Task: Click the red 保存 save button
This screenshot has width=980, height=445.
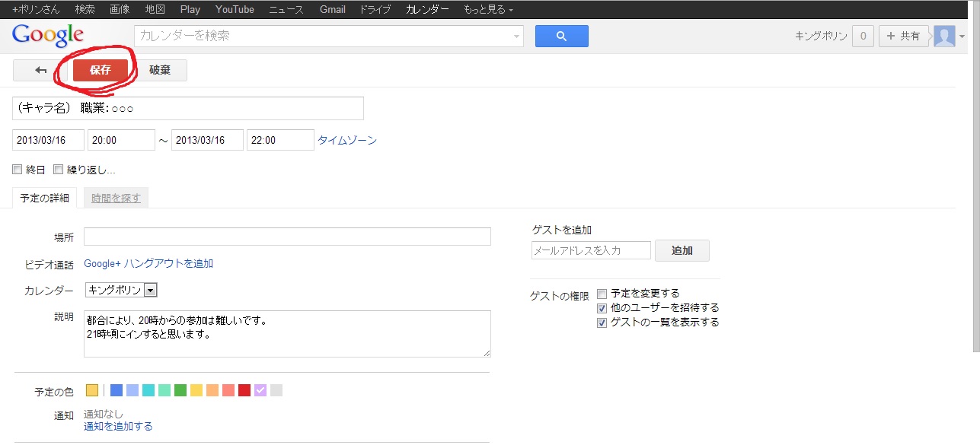Action: [101, 70]
